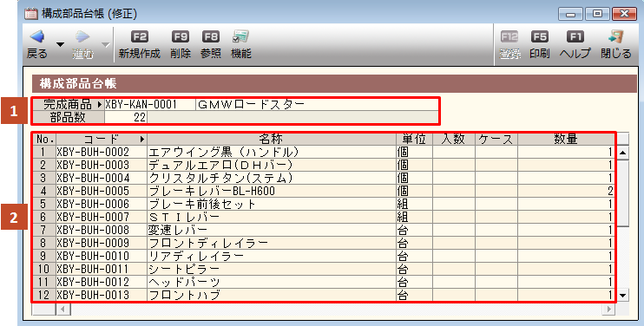Click name エアウイング黒（ハンドル）
The width and height of the screenshot is (644, 326).
coord(224,152)
